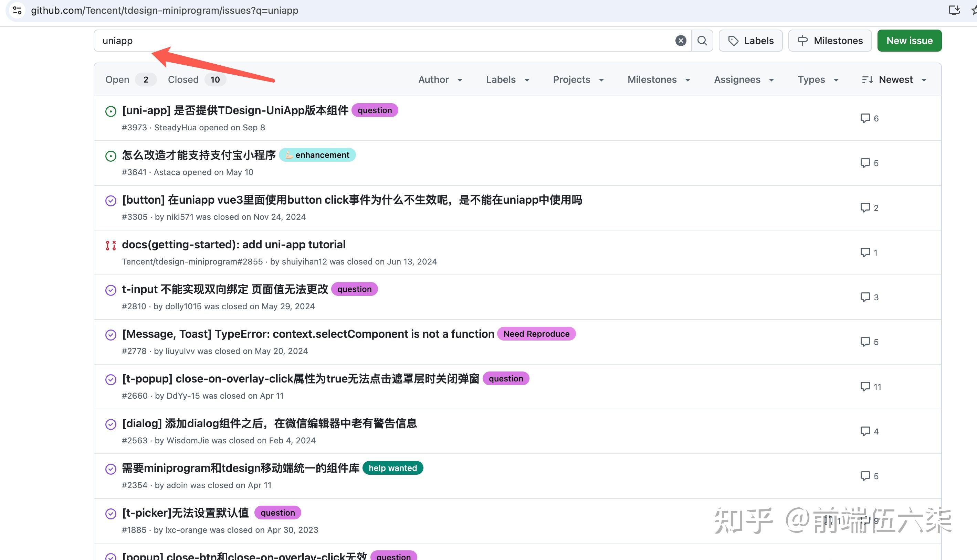Create a New issue
The height and width of the screenshot is (560, 977).
[910, 40]
